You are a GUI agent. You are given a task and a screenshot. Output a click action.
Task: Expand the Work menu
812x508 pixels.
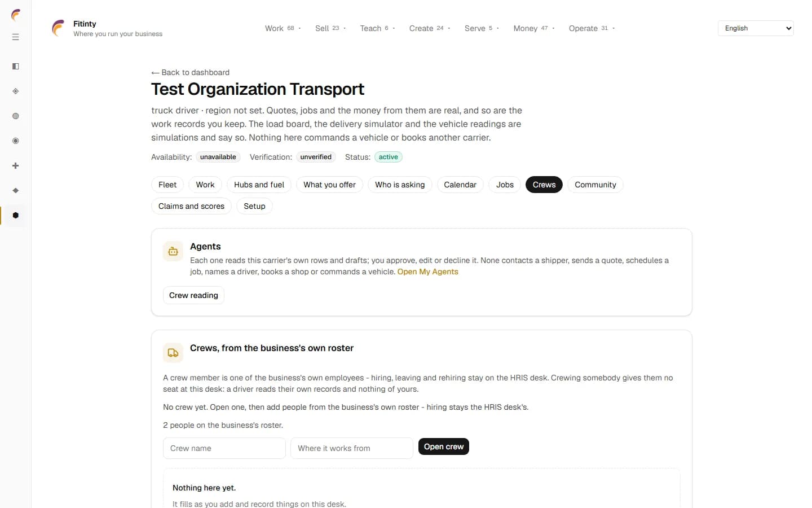click(x=283, y=28)
